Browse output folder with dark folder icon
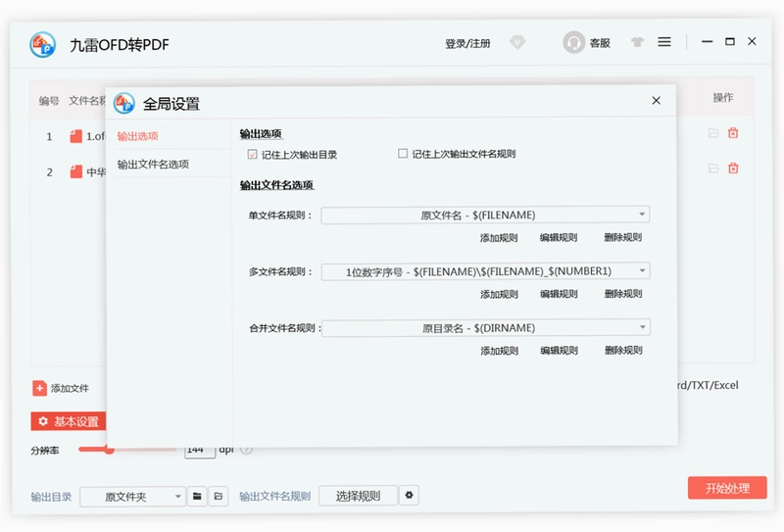This screenshot has width=784, height=532. (x=198, y=496)
